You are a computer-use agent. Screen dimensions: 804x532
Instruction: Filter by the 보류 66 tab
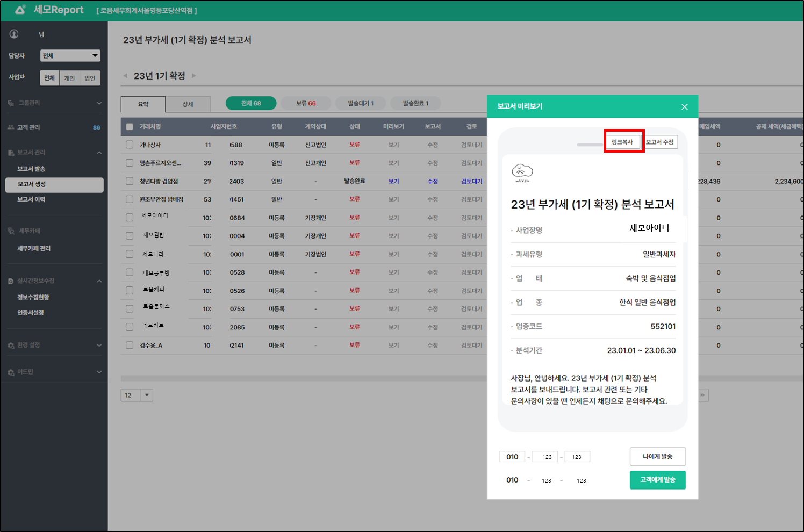click(306, 103)
